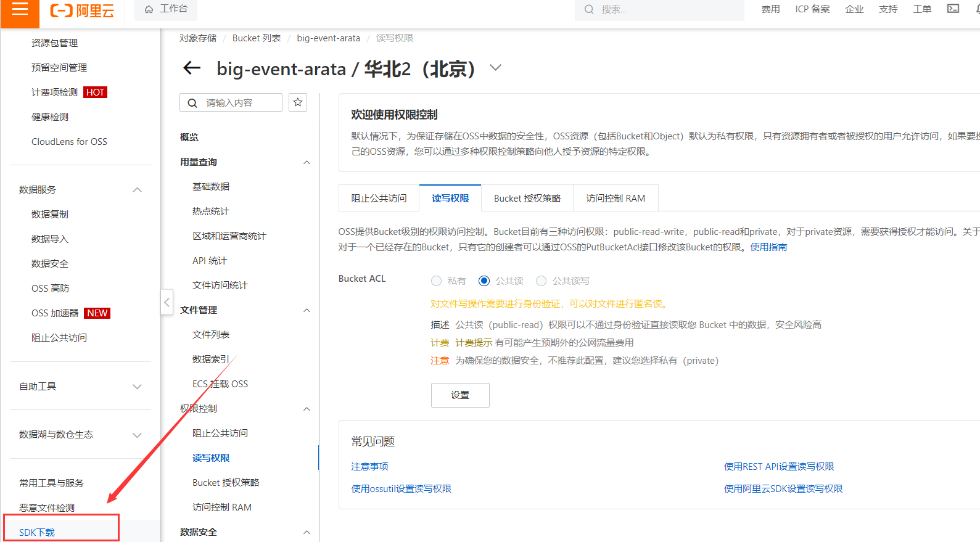Switch to the 访问控制 RAM tab
Image resolution: width=980 pixels, height=542 pixels.
tap(616, 198)
